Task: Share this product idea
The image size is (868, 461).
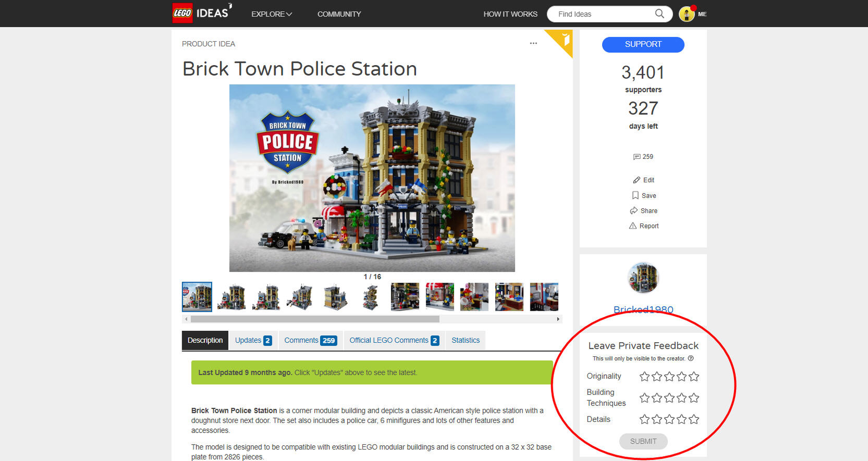Action: [x=634, y=210]
